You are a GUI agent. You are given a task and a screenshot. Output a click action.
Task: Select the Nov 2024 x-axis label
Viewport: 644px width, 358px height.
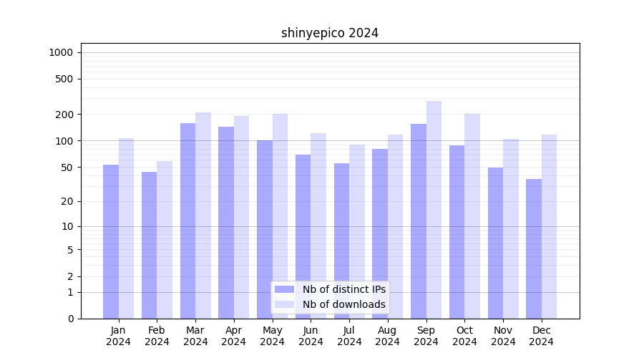click(503, 336)
